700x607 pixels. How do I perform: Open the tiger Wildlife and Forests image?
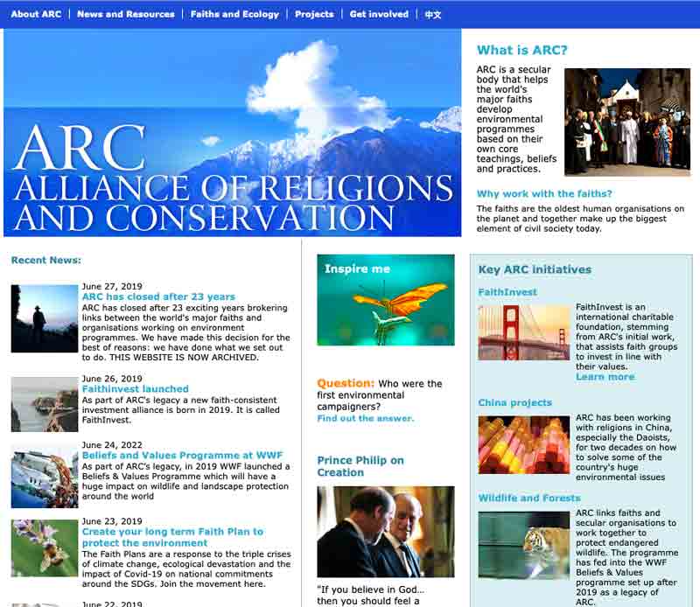point(523,546)
